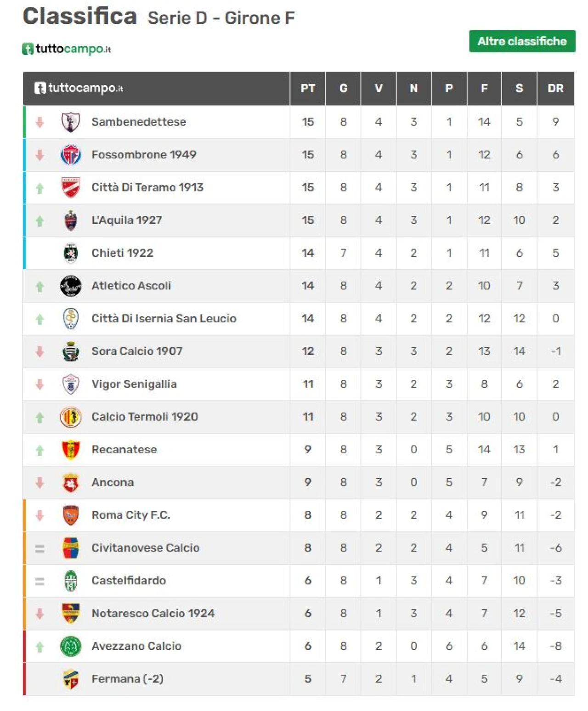The image size is (588, 711).
Task: Click the tuttocampo.it logo below the title
Action: pyautogui.click(x=67, y=49)
